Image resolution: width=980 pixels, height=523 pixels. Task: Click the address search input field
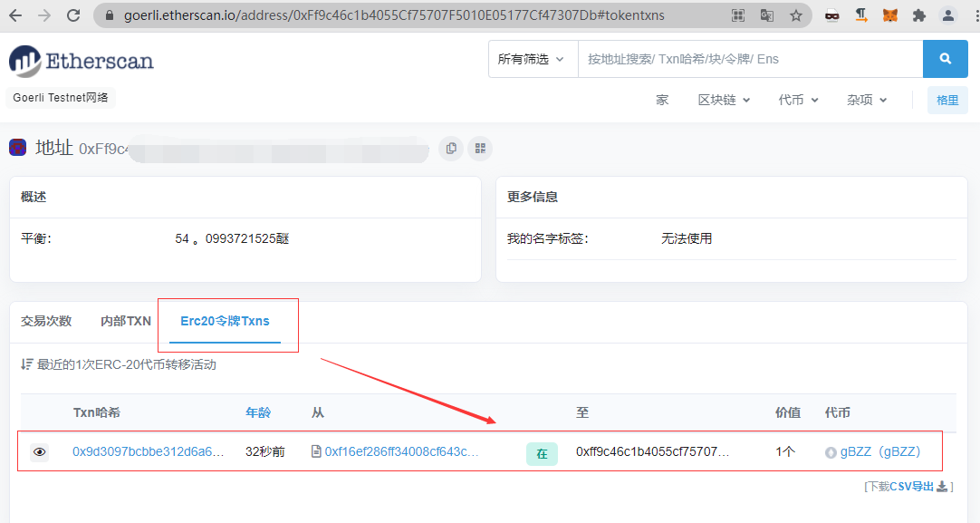pos(750,59)
